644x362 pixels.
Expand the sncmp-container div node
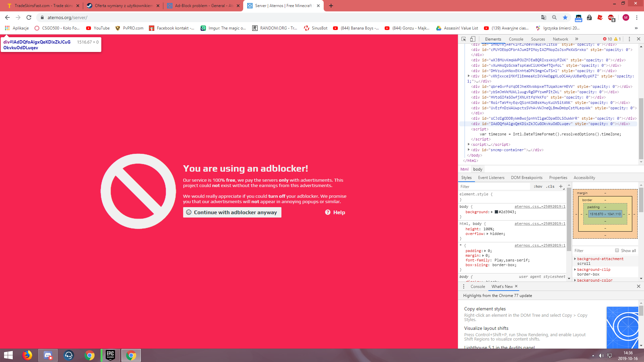click(x=469, y=150)
